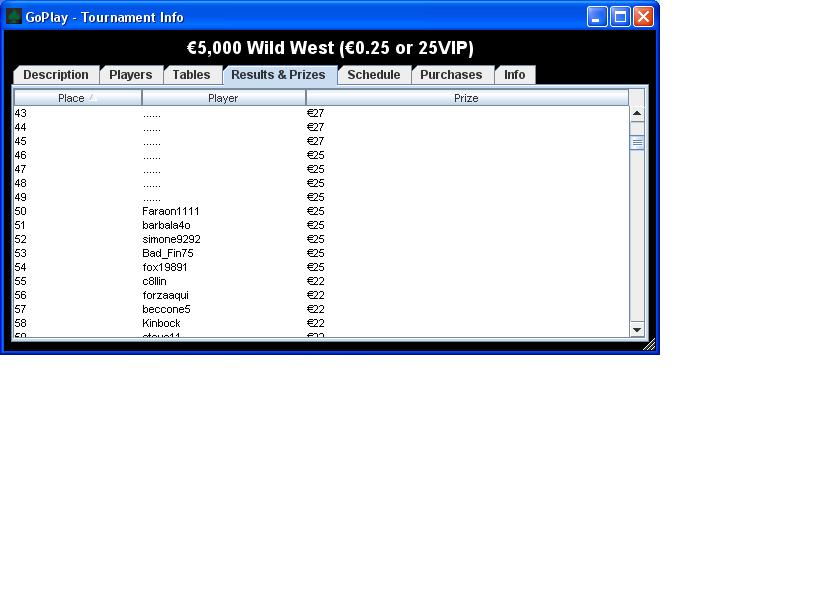This screenshot has height=612, width=813.
Task: Sort by the Place column header
Action: pos(77,98)
